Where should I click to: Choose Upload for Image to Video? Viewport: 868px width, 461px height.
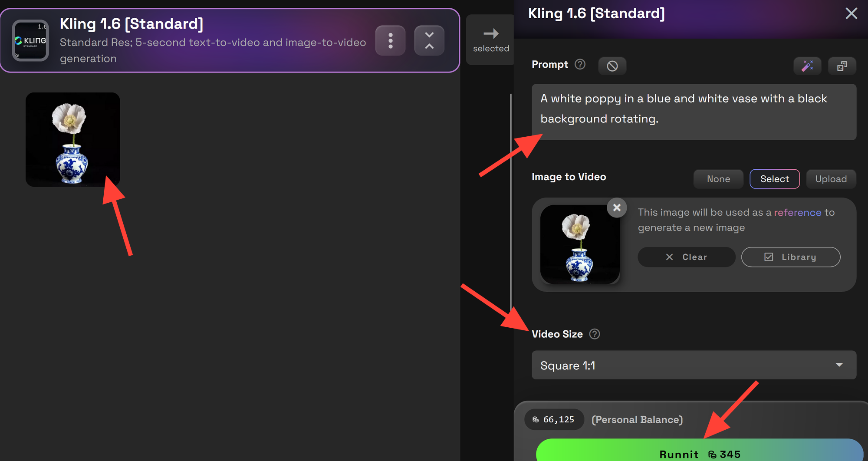(831, 179)
